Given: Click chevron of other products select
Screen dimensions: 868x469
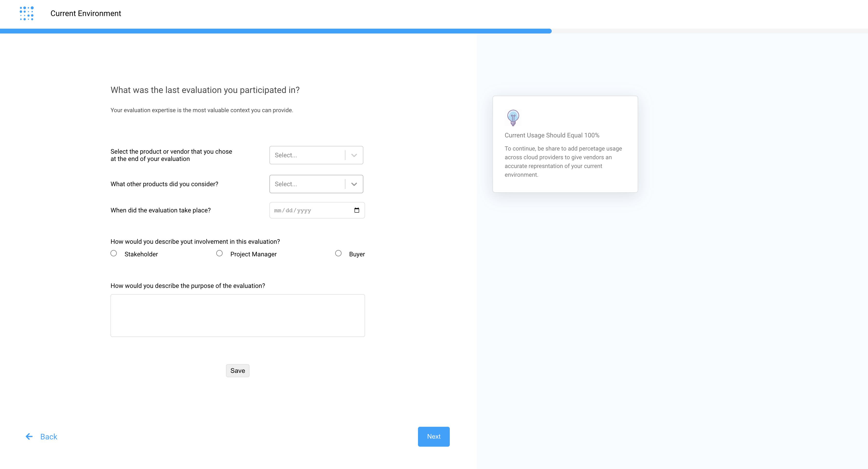Looking at the screenshot, I should [354, 184].
